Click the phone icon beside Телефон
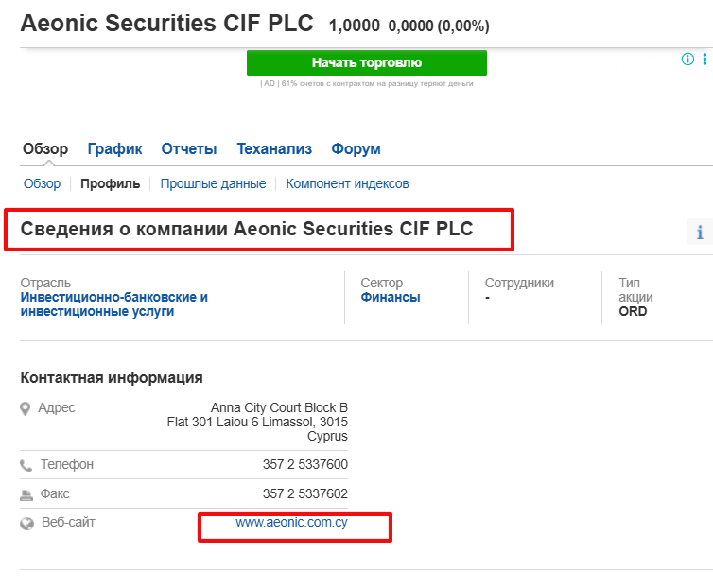This screenshot has width=713, height=588. [26, 466]
